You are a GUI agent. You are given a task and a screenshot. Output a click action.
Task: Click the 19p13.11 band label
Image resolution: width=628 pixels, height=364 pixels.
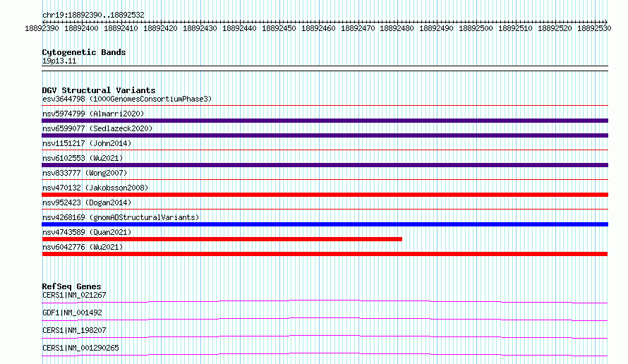coord(59,61)
